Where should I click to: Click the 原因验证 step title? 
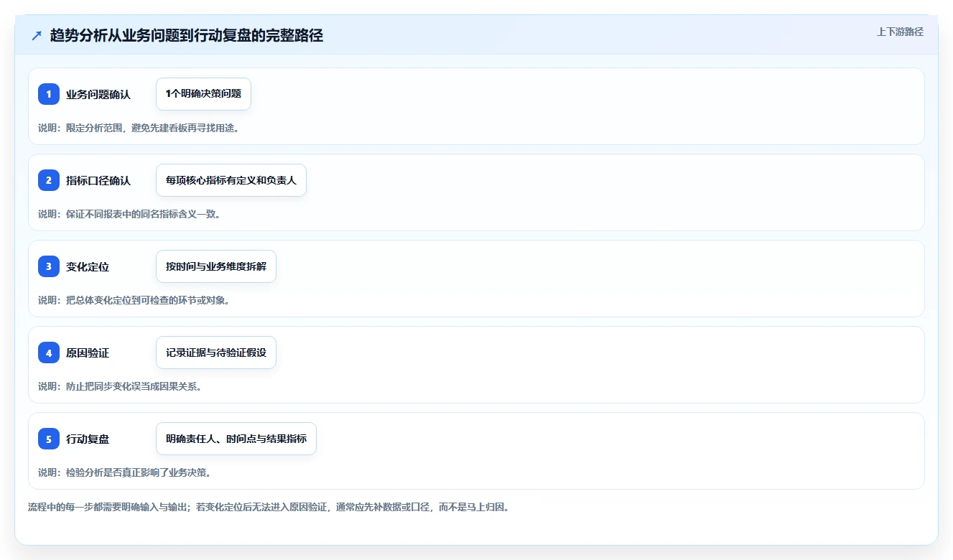click(x=88, y=353)
